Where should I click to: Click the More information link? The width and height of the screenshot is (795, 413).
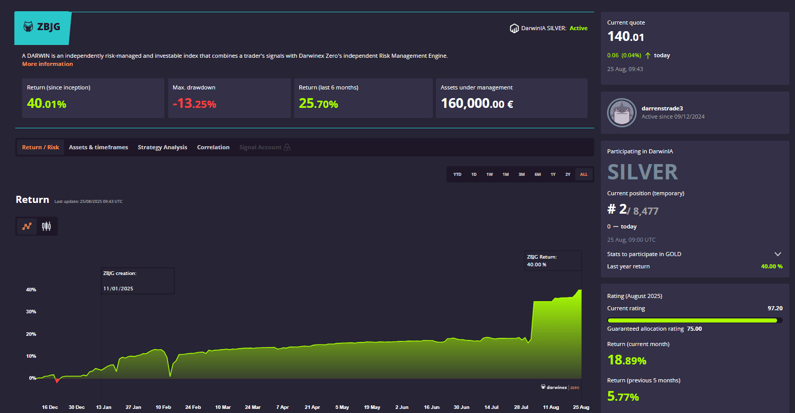(47, 64)
